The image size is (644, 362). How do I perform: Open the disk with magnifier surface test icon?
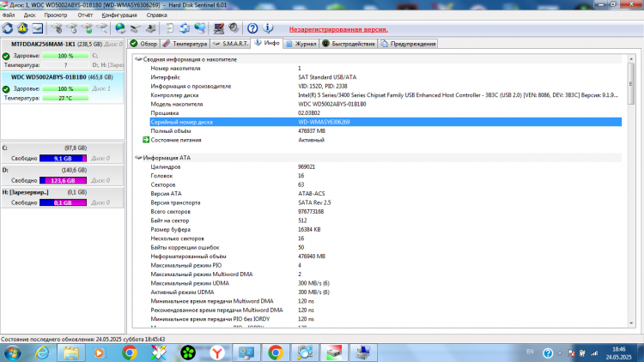coord(102,28)
